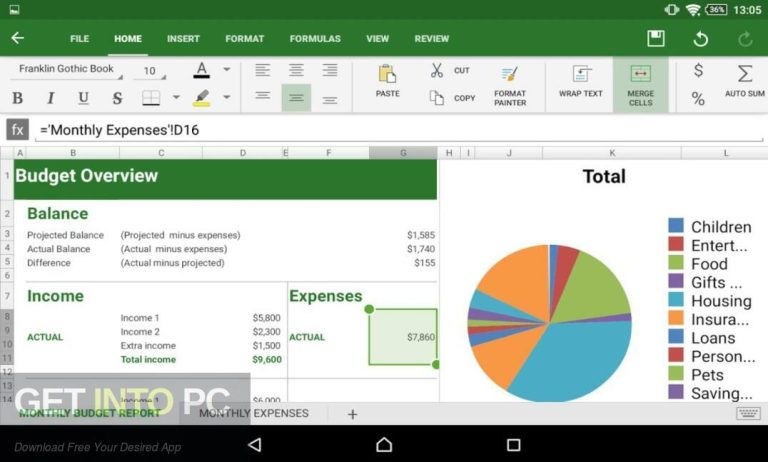768x462 pixels.
Task: Toggle underline formatting
Action: [83, 98]
